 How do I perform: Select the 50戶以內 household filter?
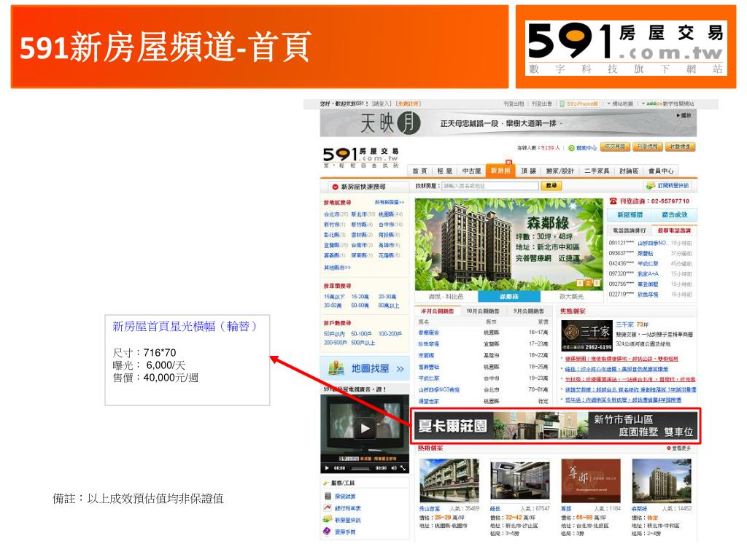pos(334,334)
